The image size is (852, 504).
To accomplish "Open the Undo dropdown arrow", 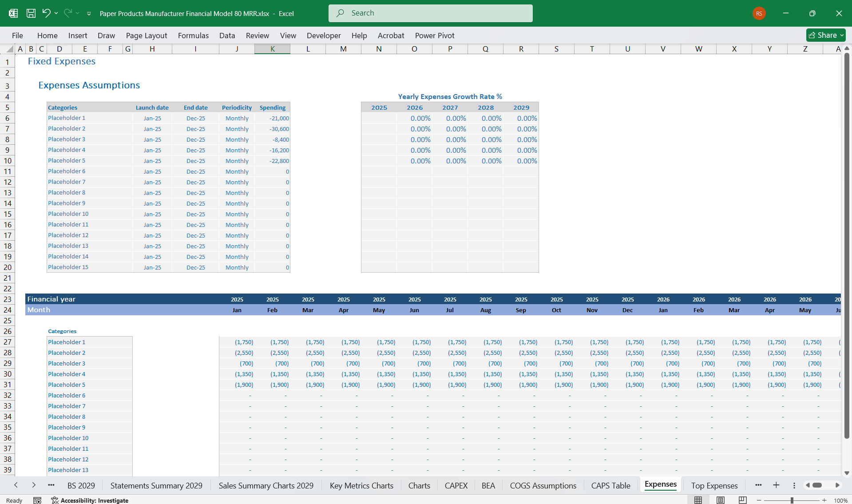I will click(x=56, y=13).
